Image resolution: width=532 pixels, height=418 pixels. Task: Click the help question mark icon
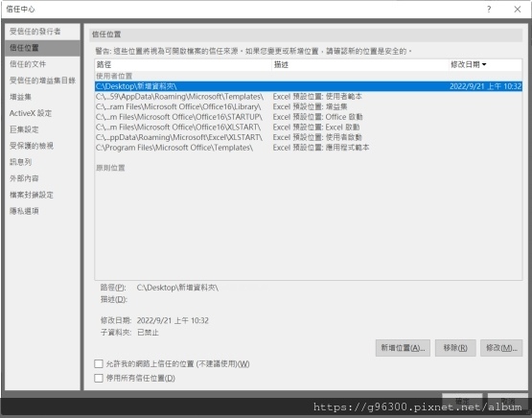489,10
